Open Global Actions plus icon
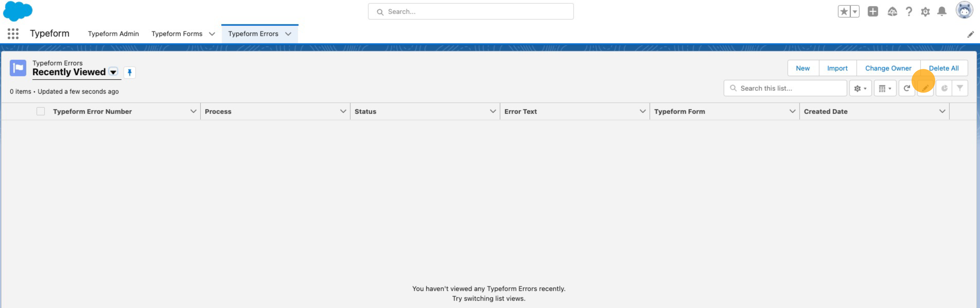 click(x=873, y=11)
